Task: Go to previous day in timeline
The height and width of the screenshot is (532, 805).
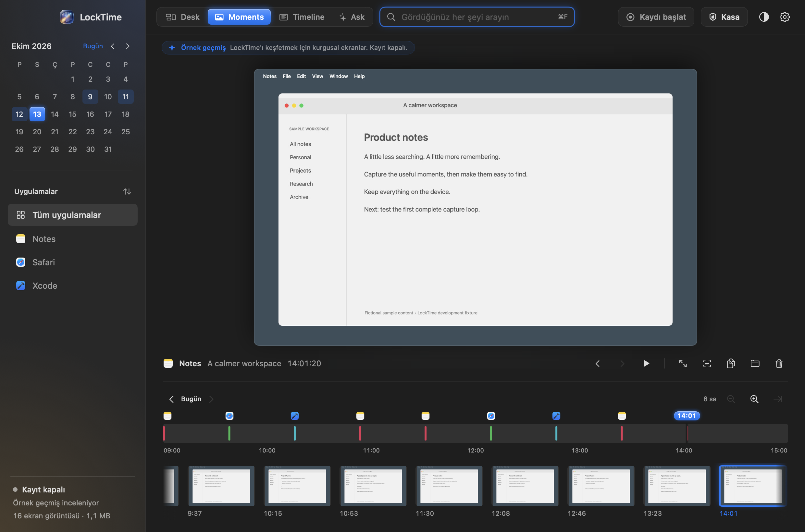Action: tap(171, 399)
